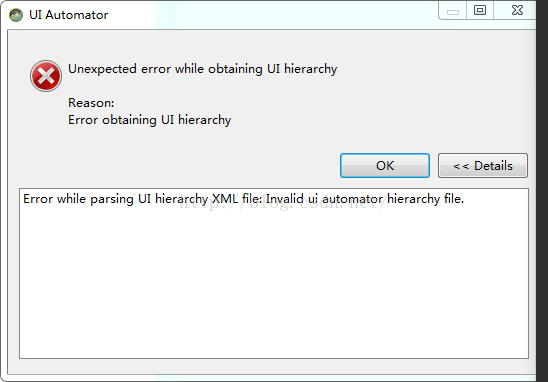Focus the details text area
The width and height of the screenshot is (548, 382).
(274, 273)
